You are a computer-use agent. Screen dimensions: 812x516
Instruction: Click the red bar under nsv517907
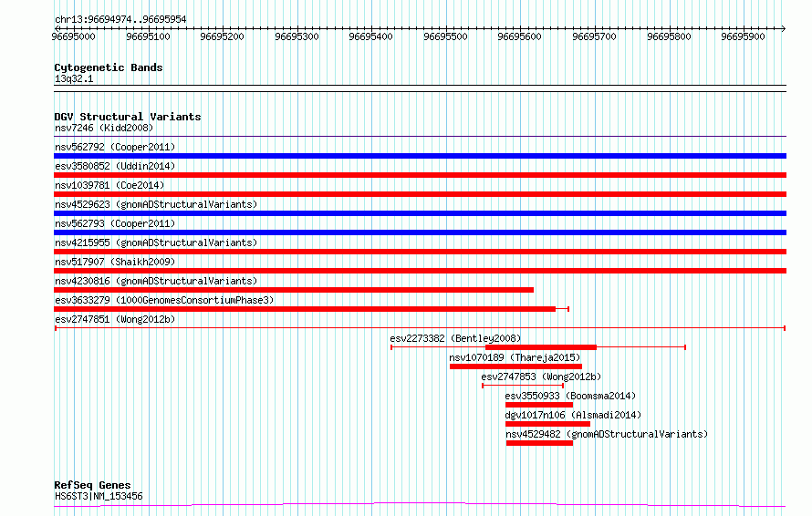pos(420,271)
